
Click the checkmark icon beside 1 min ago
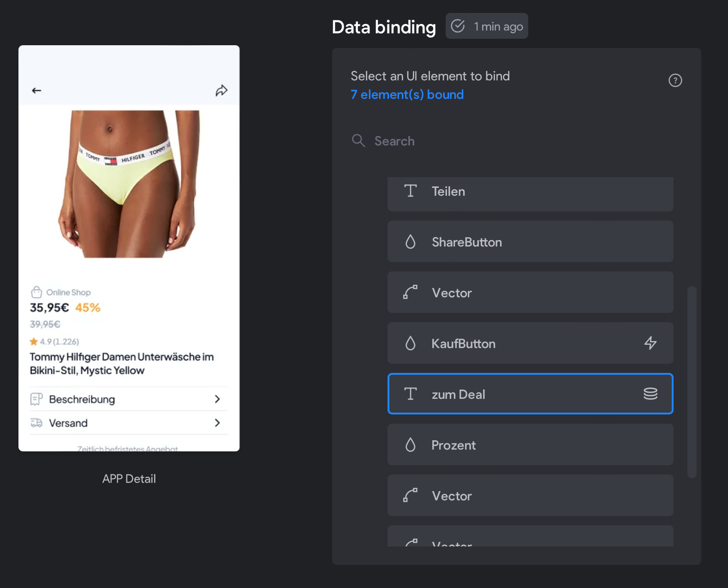point(458,26)
